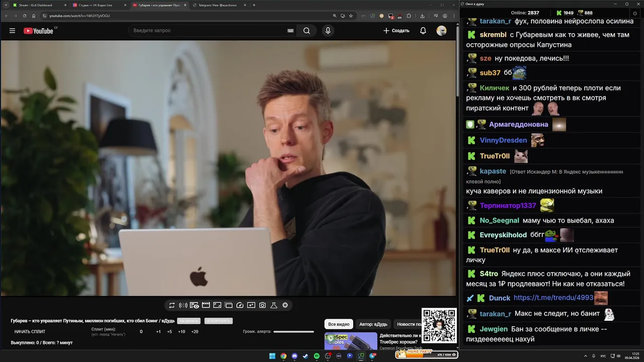Show hidden system tray icons chevron

586,356
